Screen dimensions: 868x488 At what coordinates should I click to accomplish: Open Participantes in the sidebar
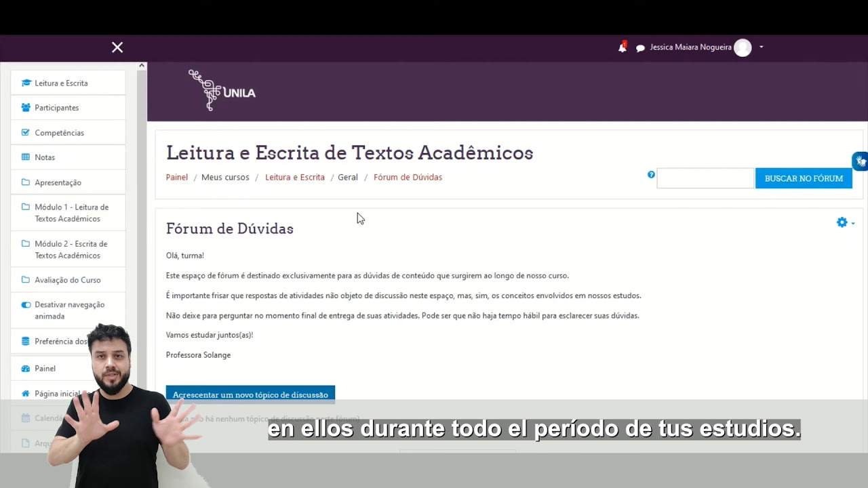coord(68,108)
